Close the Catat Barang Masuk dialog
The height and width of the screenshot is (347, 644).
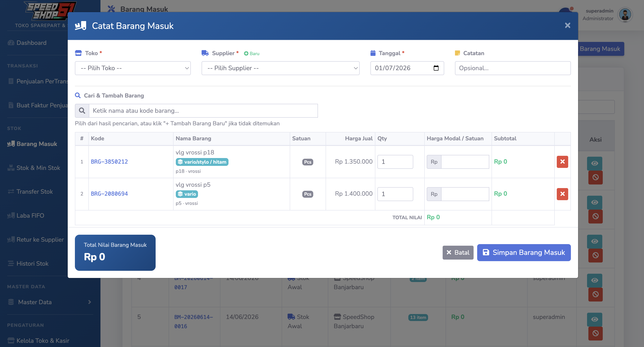click(568, 26)
